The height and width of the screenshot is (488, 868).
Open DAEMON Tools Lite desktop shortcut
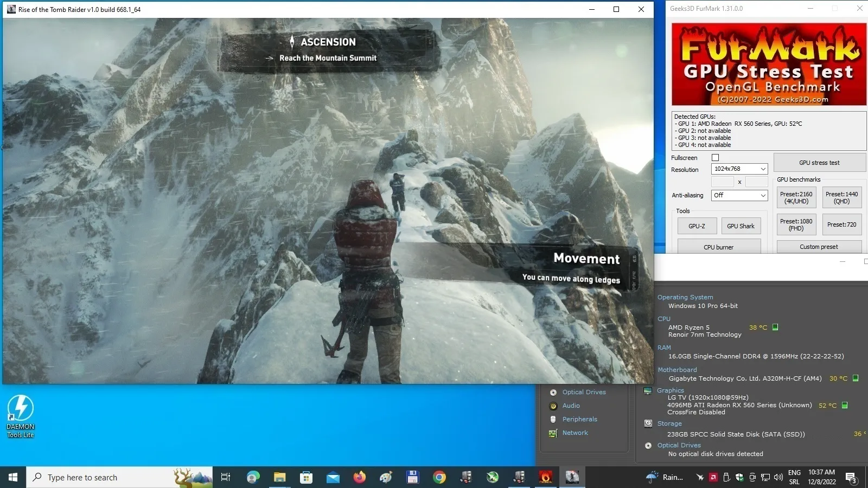[x=21, y=416]
